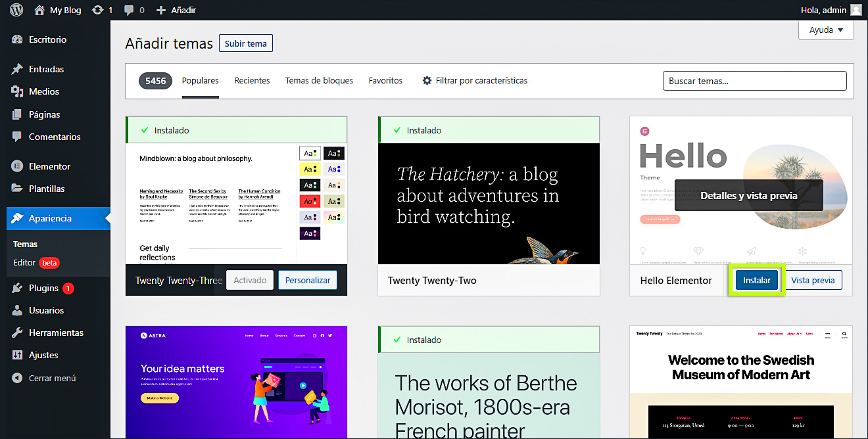
Task: Expand Filtrar por características filter
Action: (475, 81)
